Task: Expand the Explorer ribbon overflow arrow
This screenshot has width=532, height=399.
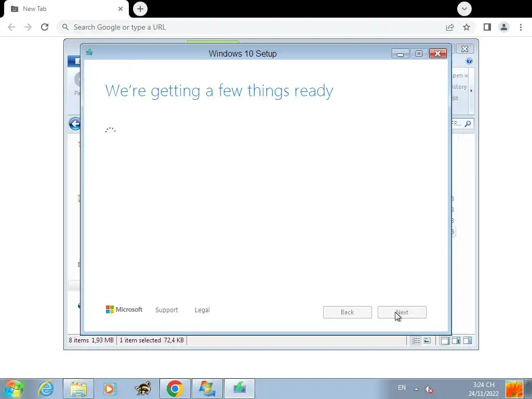Action: click(471, 90)
